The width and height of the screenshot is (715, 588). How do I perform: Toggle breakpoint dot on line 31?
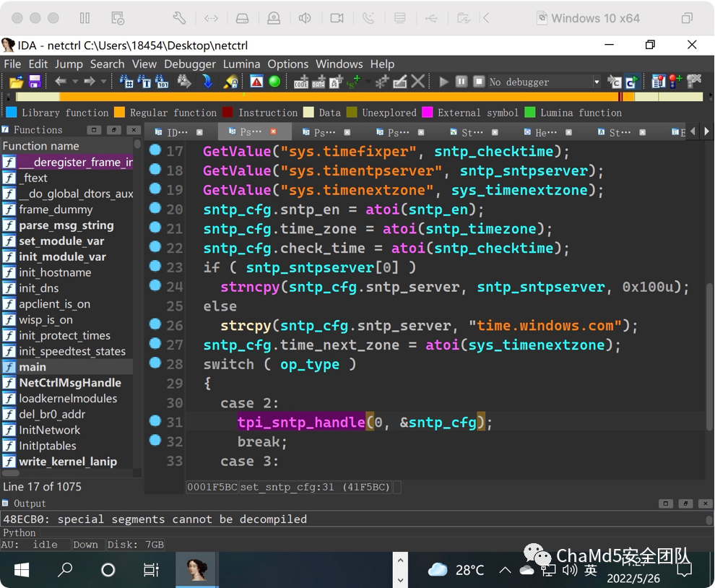[x=155, y=420]
